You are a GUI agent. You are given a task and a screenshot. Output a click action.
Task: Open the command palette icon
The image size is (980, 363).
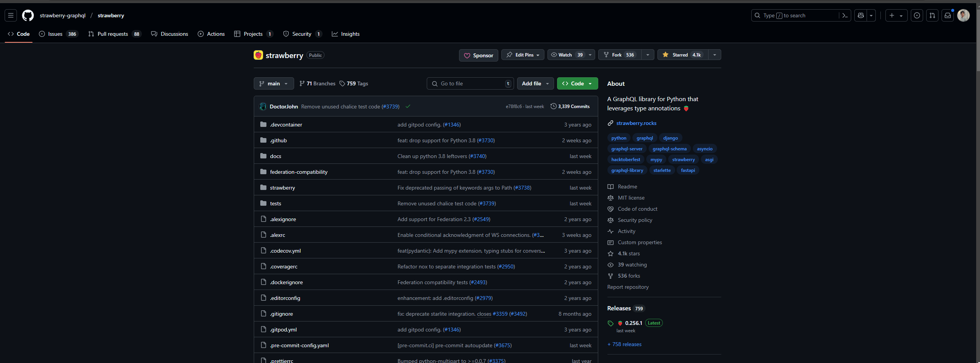pos(845,15)
